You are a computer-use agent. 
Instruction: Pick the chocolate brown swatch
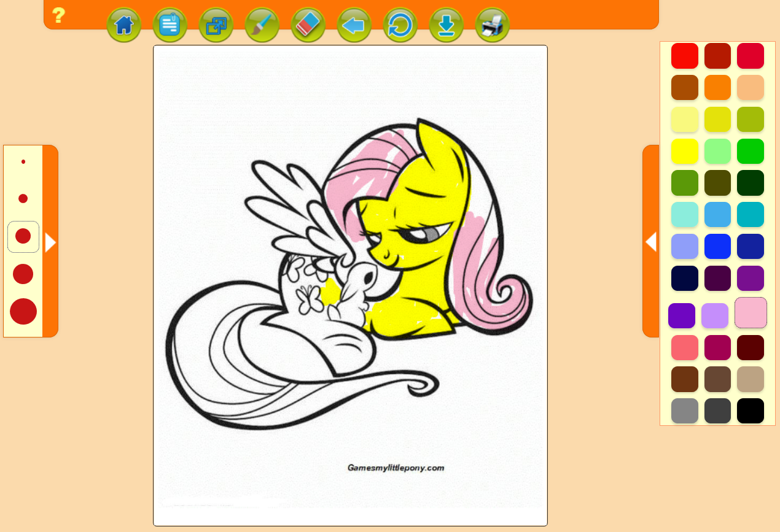pyautogui.click(x=685, y=379)
